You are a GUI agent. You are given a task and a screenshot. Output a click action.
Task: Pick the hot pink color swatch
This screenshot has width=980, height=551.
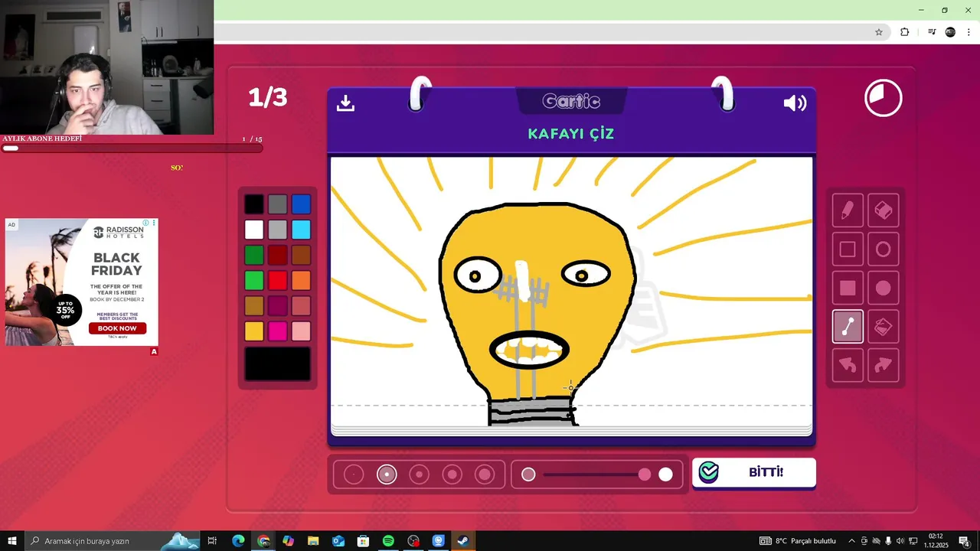coord(278,331)
